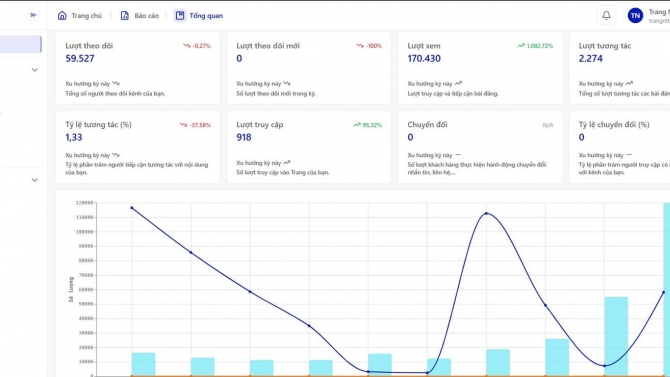Image resolution: width=670 pixels, height=377 pixels.
Task: Click the line chart peak point near 113000
Action: 486,213
